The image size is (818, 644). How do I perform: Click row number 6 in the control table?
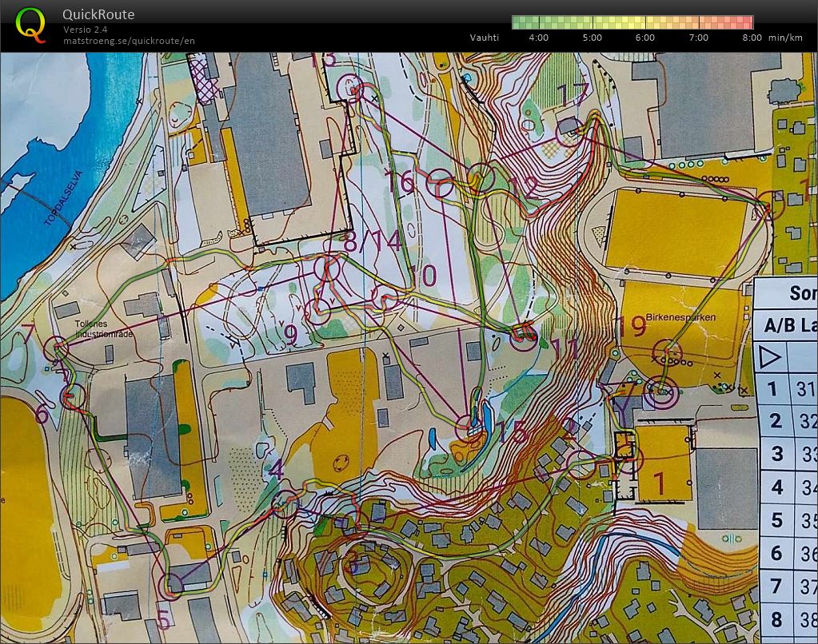pyautogui.click(x=776, y=553)
